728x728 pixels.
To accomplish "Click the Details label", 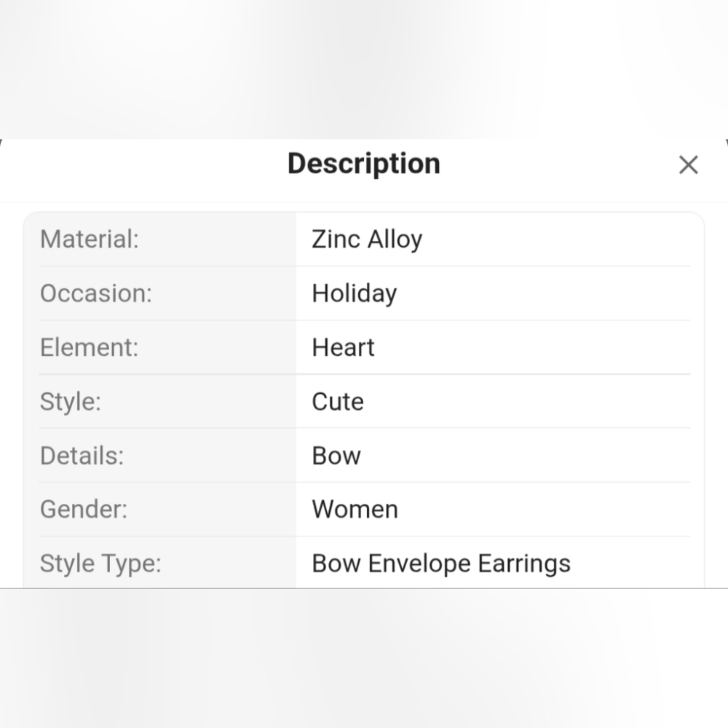I will coord(82,456).
